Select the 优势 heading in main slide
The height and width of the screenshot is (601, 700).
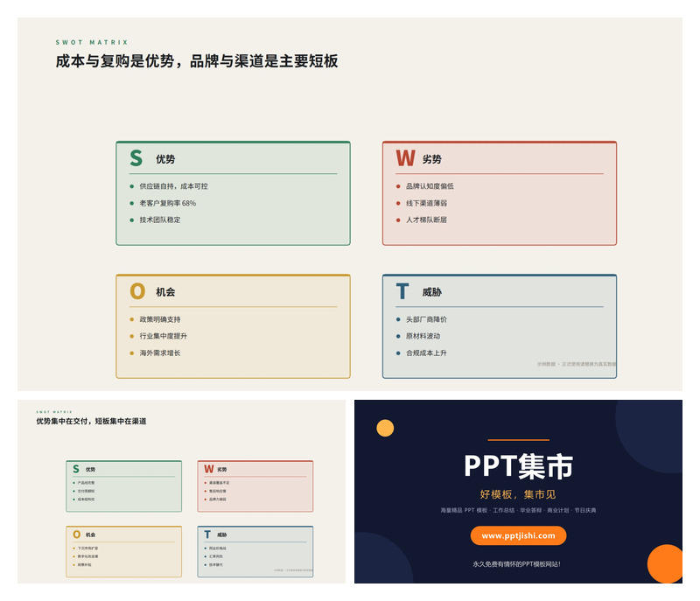pyautogui.click(x=165, y=159)
